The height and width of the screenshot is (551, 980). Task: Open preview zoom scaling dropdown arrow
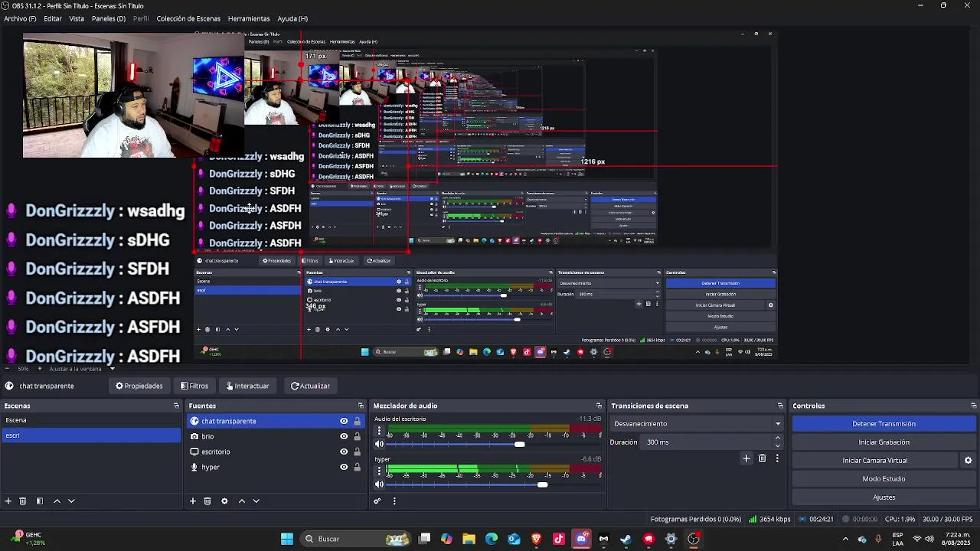(x=112, y=369)
